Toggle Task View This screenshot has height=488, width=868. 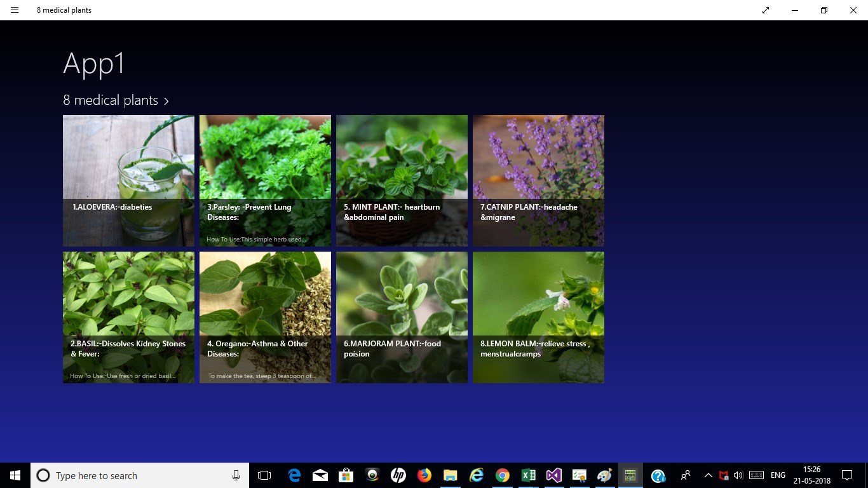click(264, 475)
